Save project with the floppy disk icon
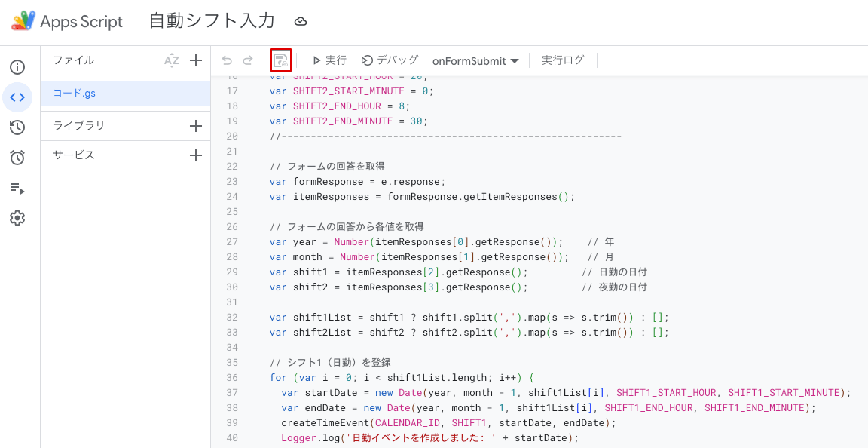Viewport: 868px width, 448px height. 281,60
